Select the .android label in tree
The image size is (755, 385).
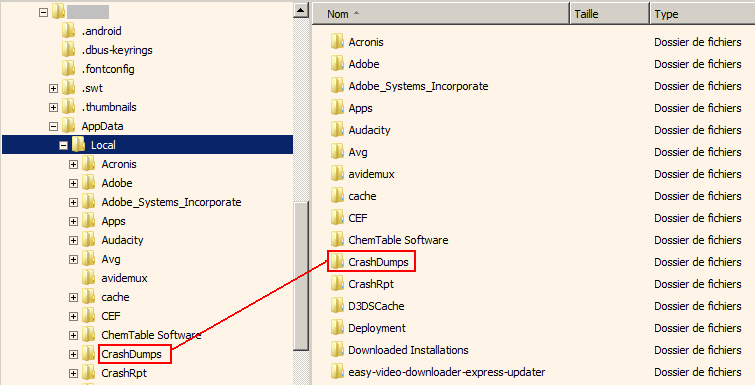[x=101, y=31]
